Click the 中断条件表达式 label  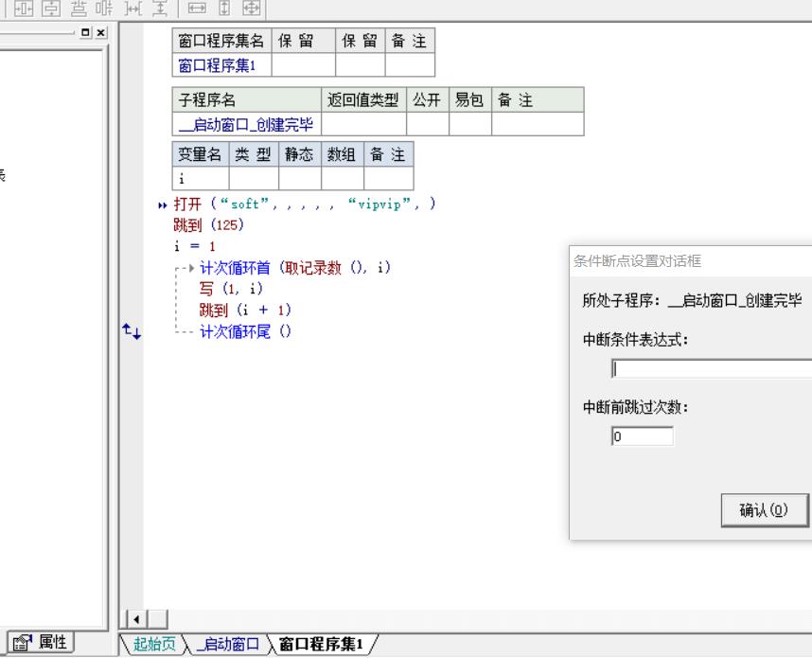pos(636,340)
